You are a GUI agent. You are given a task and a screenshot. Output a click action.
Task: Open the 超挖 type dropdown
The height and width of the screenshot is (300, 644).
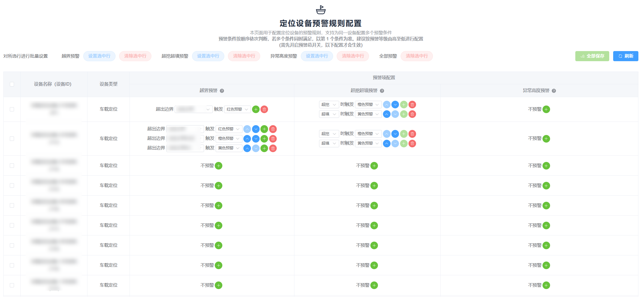coord(329,104)
